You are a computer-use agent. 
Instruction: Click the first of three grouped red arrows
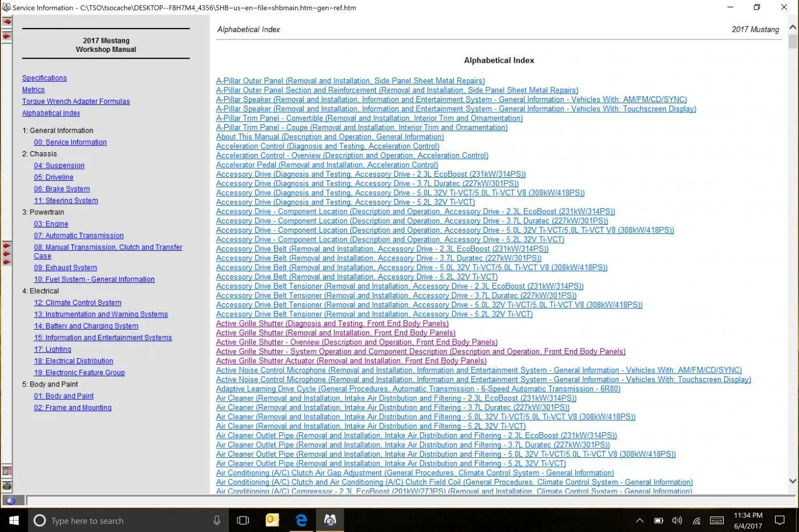tap(7, 245)
